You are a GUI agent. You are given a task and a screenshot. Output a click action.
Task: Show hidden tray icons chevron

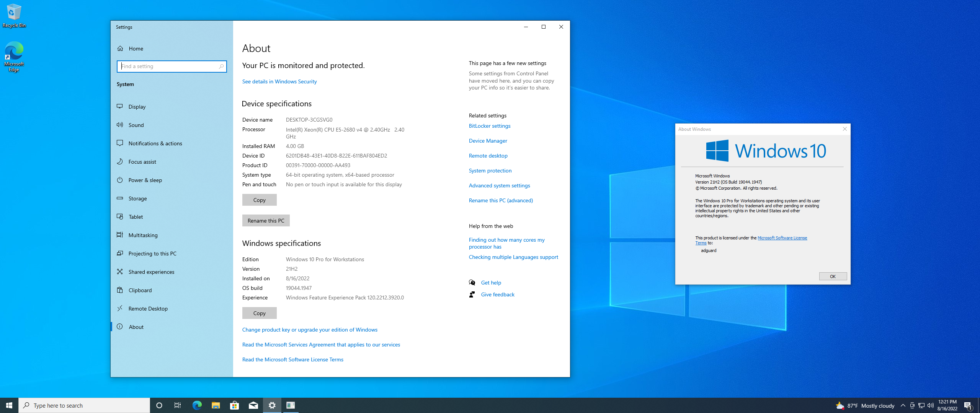[x=903, y=405]
